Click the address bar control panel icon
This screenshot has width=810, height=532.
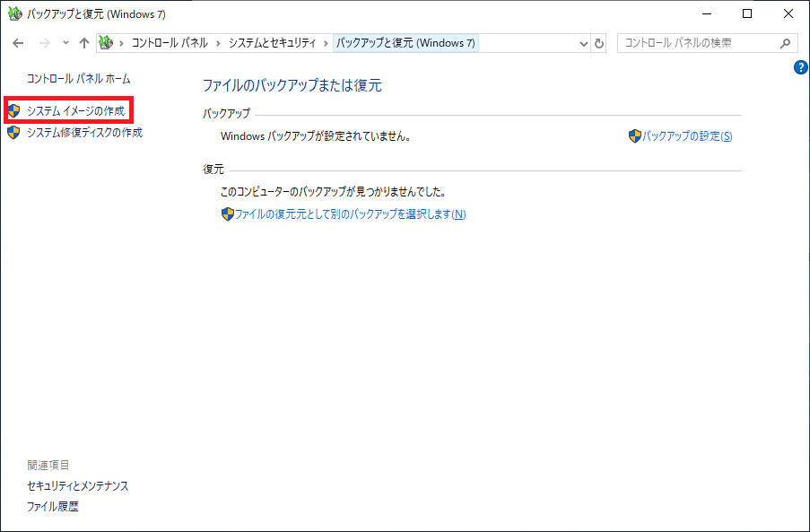(106, 43)
